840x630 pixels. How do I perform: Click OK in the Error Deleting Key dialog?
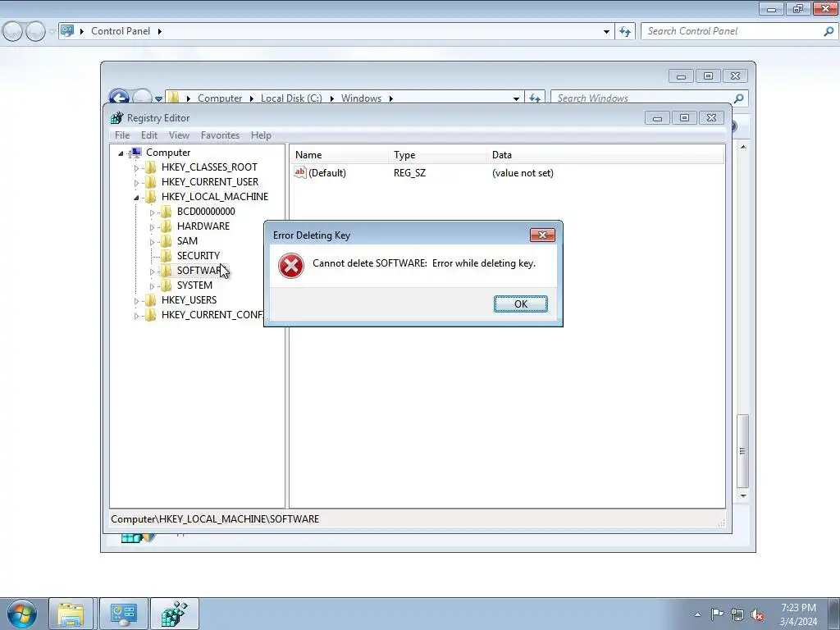pyautogui.click(x=520, y=304)
